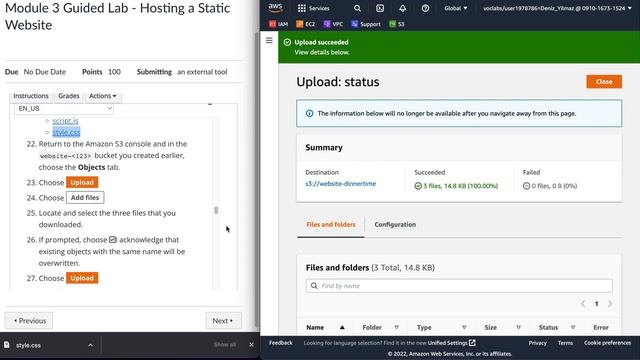Click the info icon in the blue notice
640x360 pixels.
309,113
